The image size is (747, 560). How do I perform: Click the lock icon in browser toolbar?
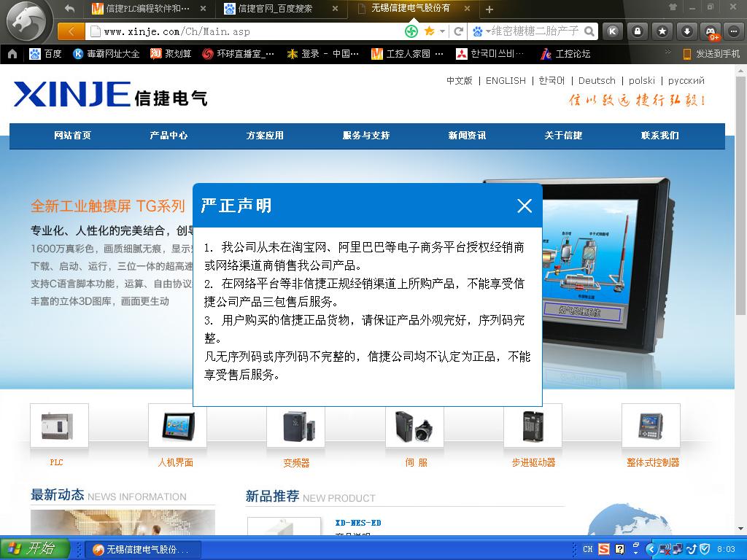click(638, 31)
